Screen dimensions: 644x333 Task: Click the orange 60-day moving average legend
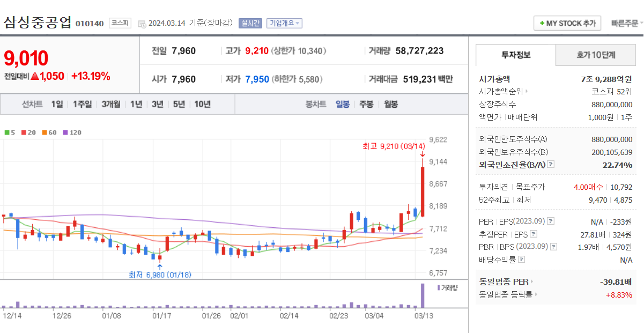49,132
